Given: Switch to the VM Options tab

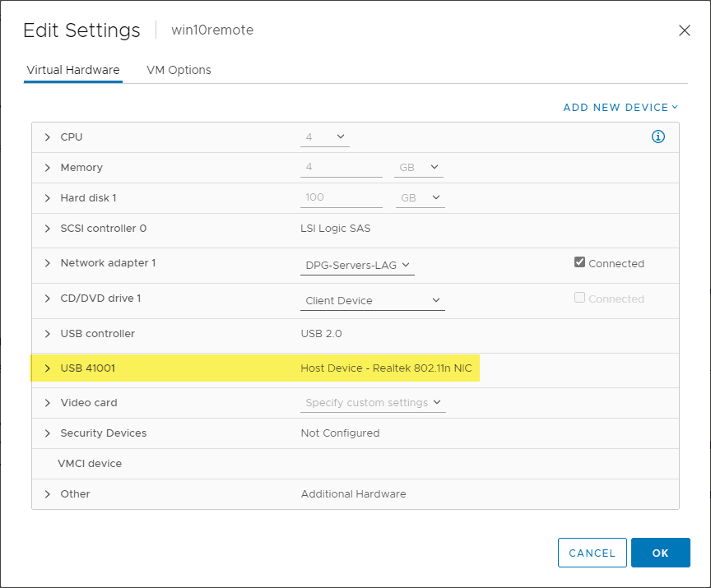Looking at the screenshot, I should [179, 70].
